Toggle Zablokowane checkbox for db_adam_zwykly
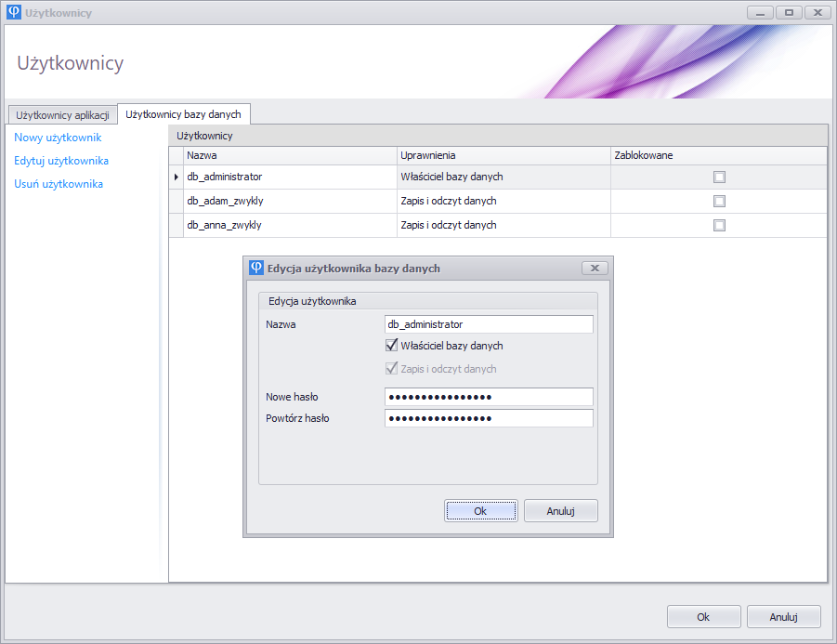This screenshot has width=837, height=644. [720, 201]
